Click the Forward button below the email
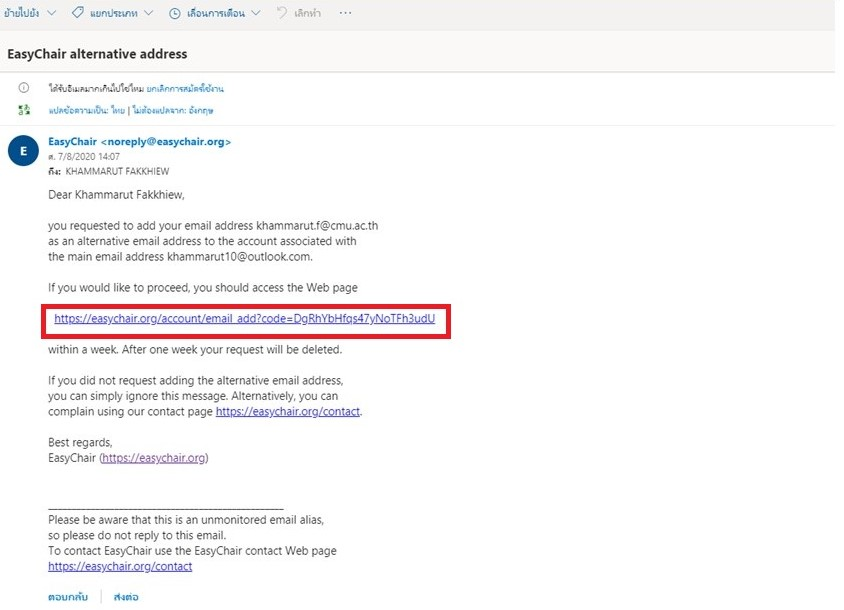The height and width of the screenshot is (610, 844). 126,597
